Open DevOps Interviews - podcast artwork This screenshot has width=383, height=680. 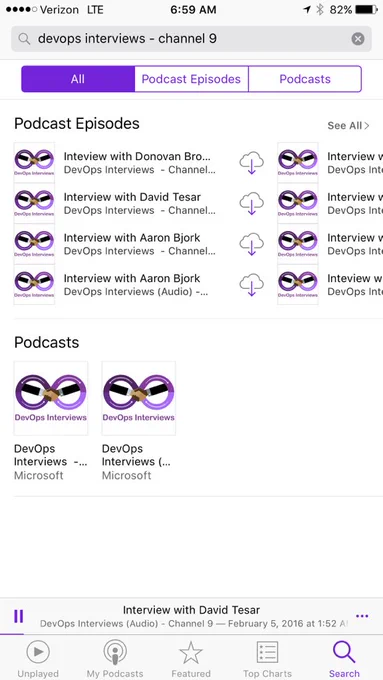pos(51,398)
